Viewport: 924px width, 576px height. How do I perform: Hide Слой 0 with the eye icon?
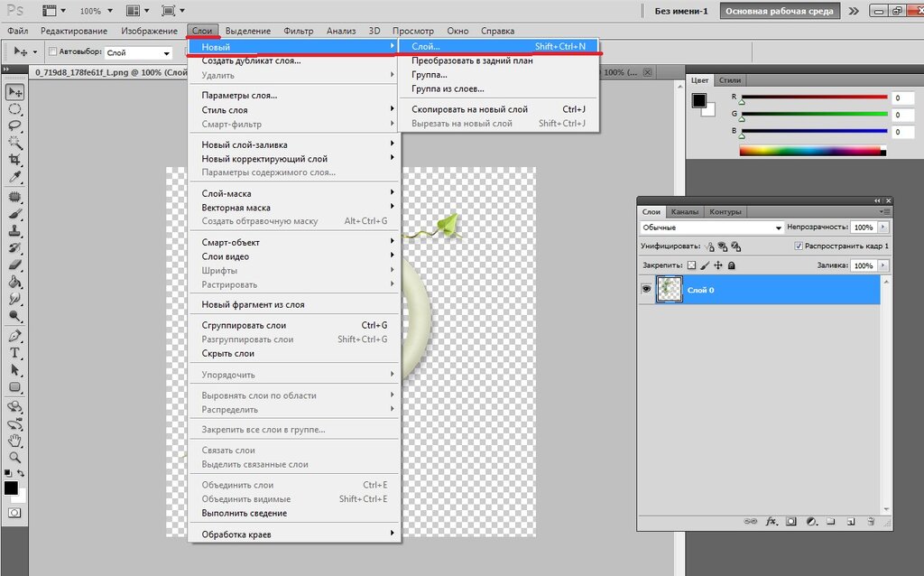point(646,289)
